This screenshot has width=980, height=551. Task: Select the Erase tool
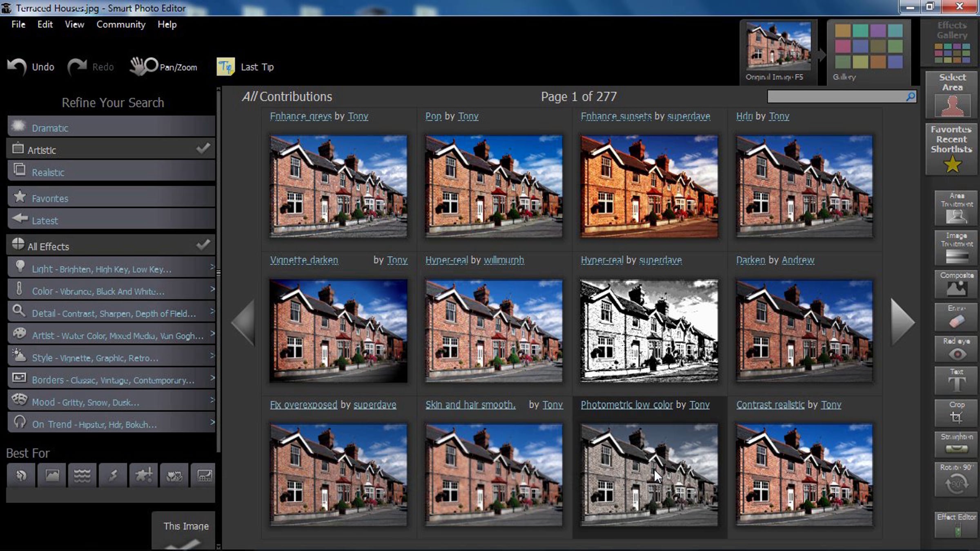956,318
